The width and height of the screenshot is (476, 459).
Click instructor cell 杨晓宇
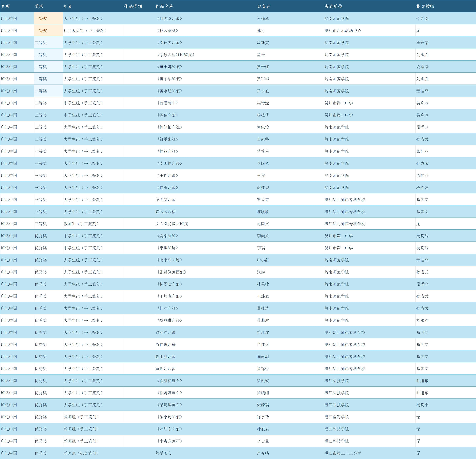coord(446,405)
